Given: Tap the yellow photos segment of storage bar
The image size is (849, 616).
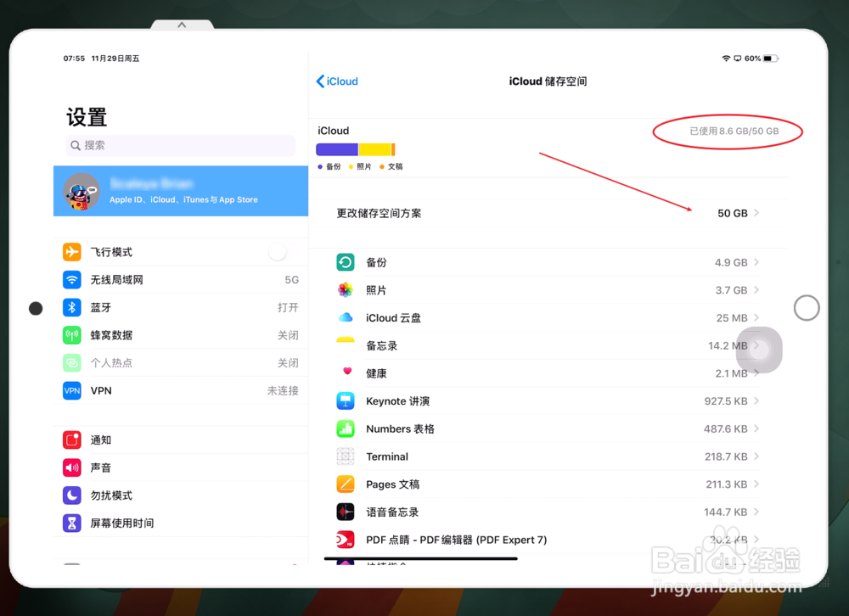Looking at the screenshot, I should [x=374, y=149].
